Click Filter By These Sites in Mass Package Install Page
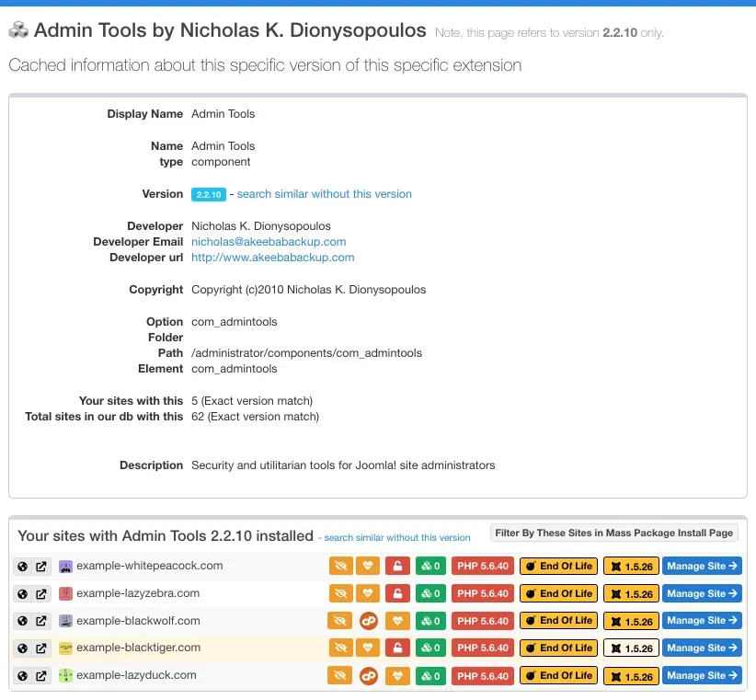 click(613, 532)
